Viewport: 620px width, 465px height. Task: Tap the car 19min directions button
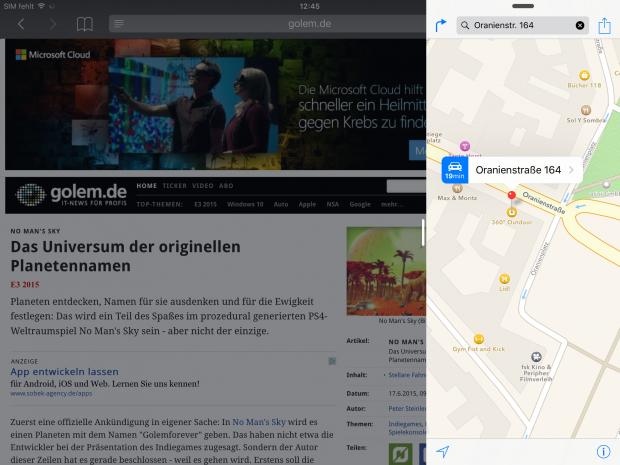[x=455, y=170]
